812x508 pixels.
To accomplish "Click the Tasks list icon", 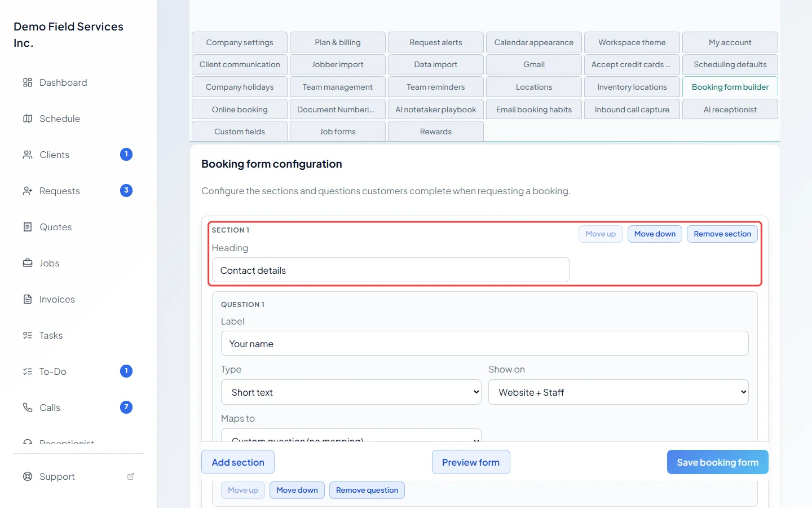I will pos(28,335).
